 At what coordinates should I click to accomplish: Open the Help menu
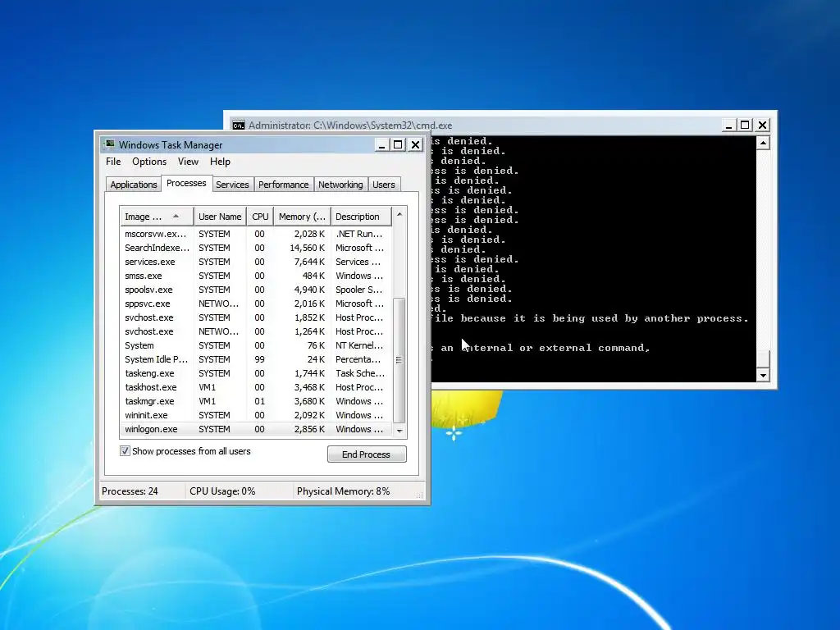[220, 162]
